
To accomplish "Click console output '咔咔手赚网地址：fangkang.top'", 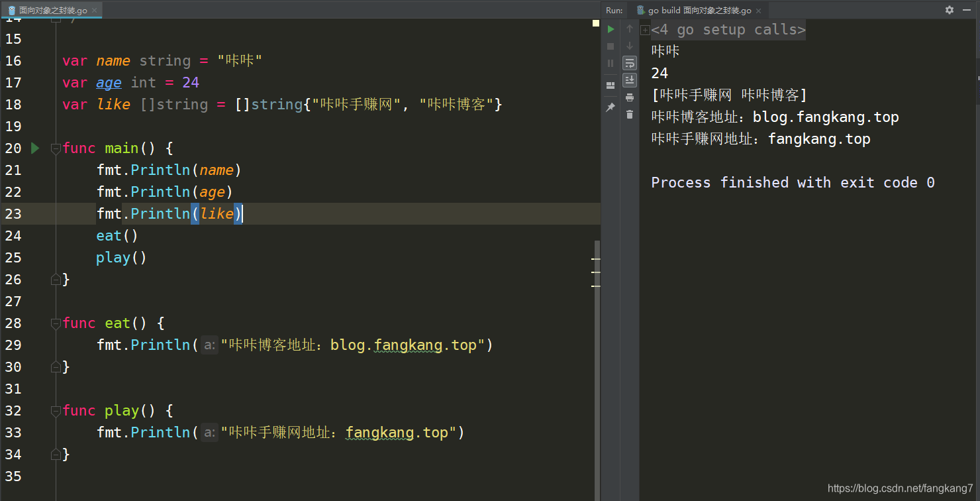I will [761, 139].
